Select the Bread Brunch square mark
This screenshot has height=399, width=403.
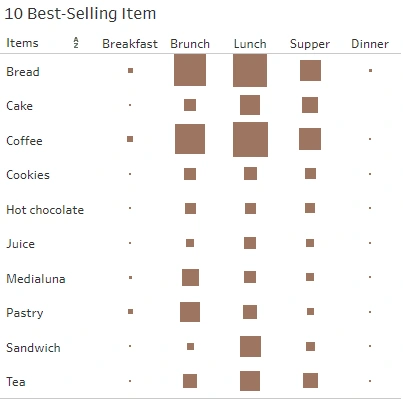[190, 70]
